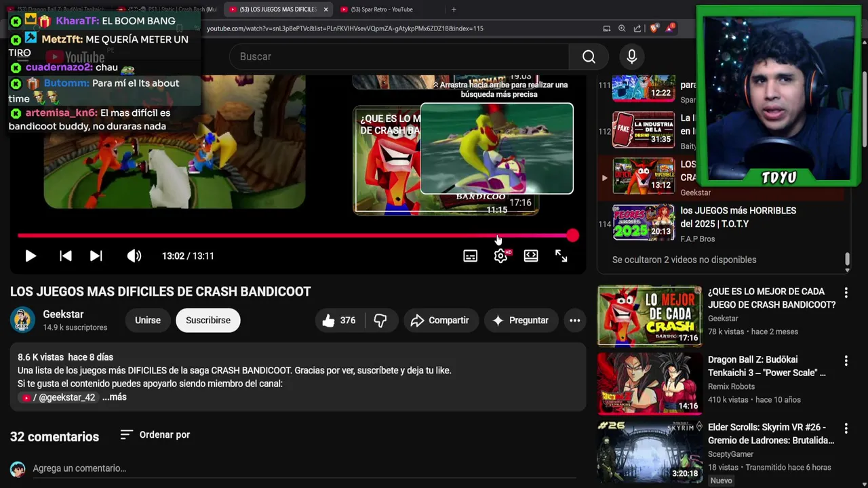
Task: Open options for Skyrim VR #26 video
Action: (846, 428)
